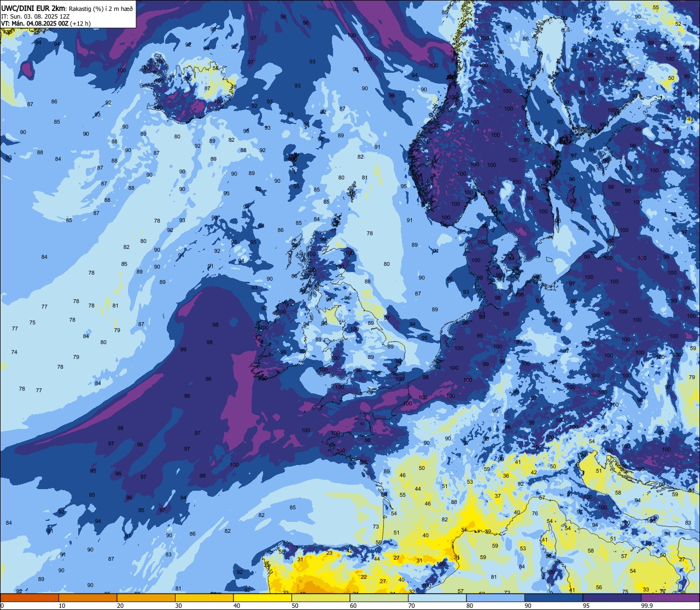Click the 'IT: Sun. 03. 08. 2025 12Z' line
Image resolution: width=700 pixels, height=610 pixels.
35,16
